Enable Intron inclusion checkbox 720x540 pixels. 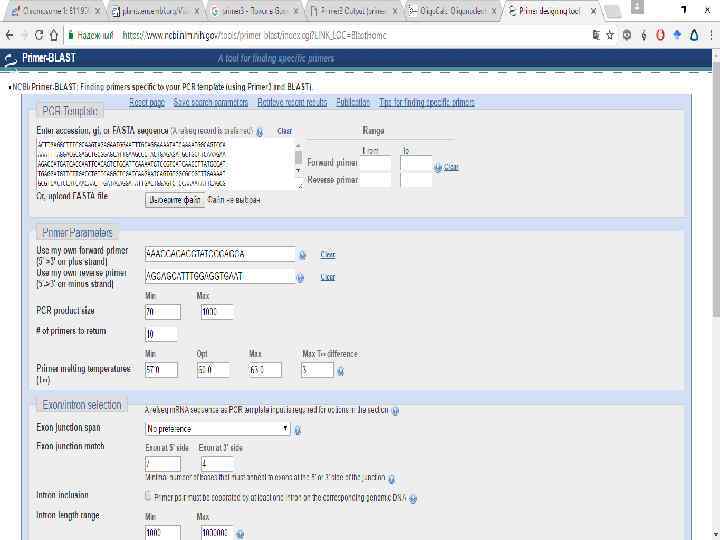tap(148, 496)
